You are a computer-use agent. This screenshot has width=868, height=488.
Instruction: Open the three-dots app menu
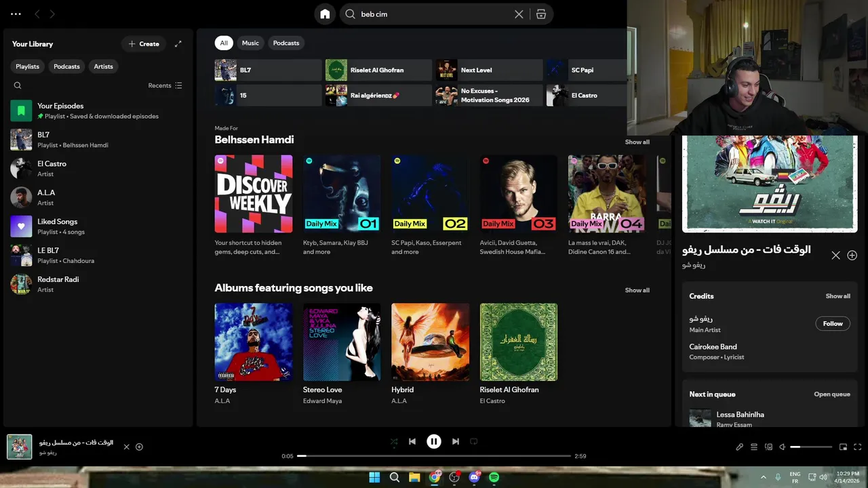(16, 14)
